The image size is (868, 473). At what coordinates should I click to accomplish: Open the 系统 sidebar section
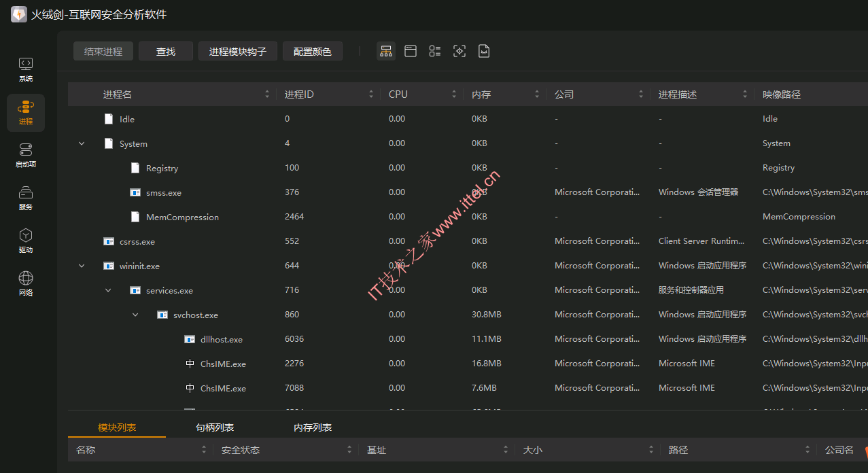pyautogui.click(x=26, y=70)
